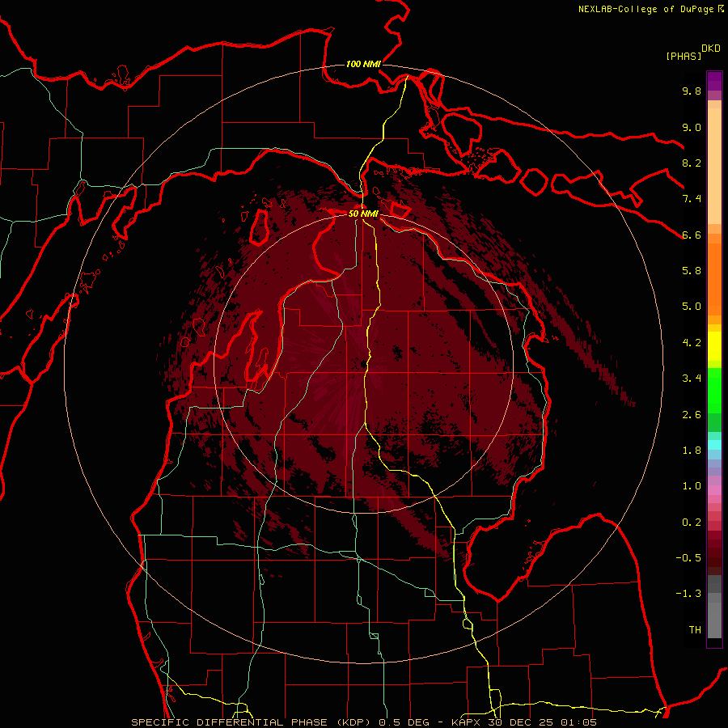The height and width of the screenshot is (728, 728).
Task: Click the DKD product label
Action: pyautogui.click(x=711, y=49)
